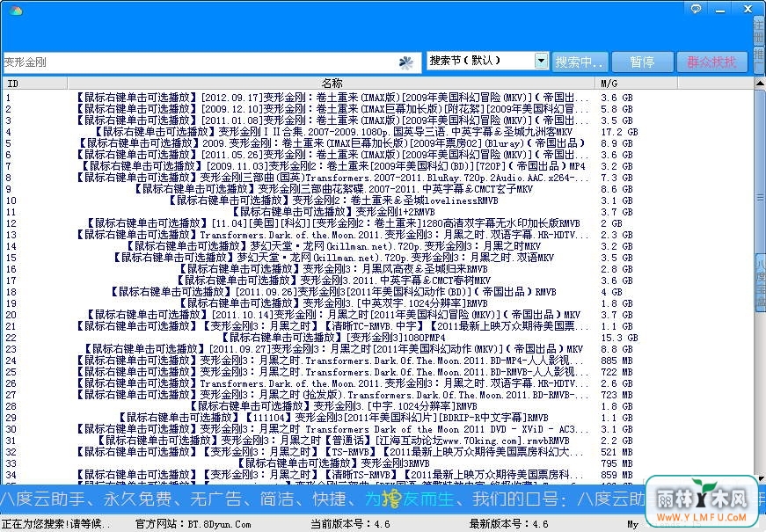Open the chat bubble feedback icon

click(696, 8)
